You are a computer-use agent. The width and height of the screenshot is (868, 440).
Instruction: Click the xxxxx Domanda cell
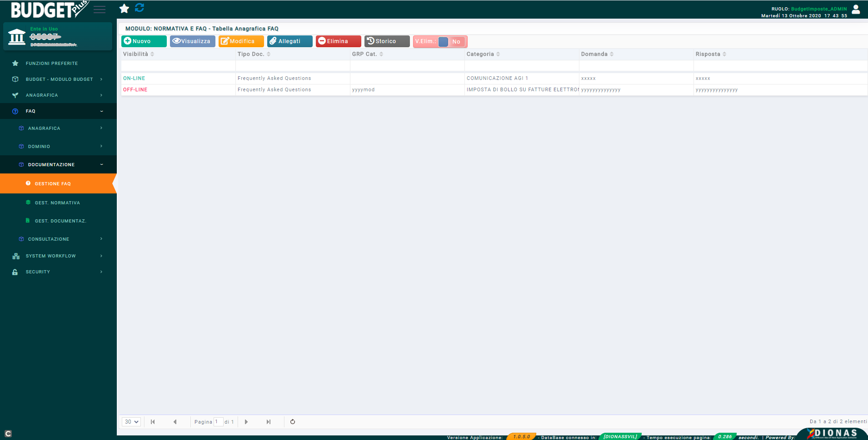click(636, 79)
